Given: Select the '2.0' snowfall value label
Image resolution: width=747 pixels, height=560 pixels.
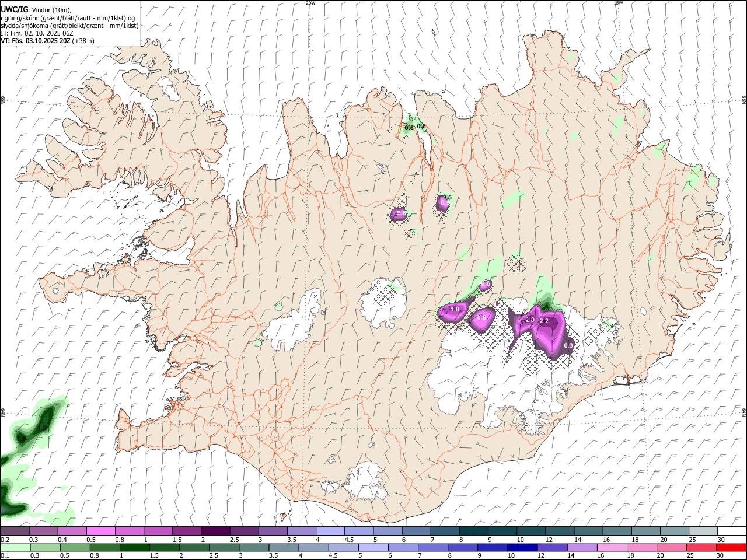Looking at the screenshot, I should (530, 320).
